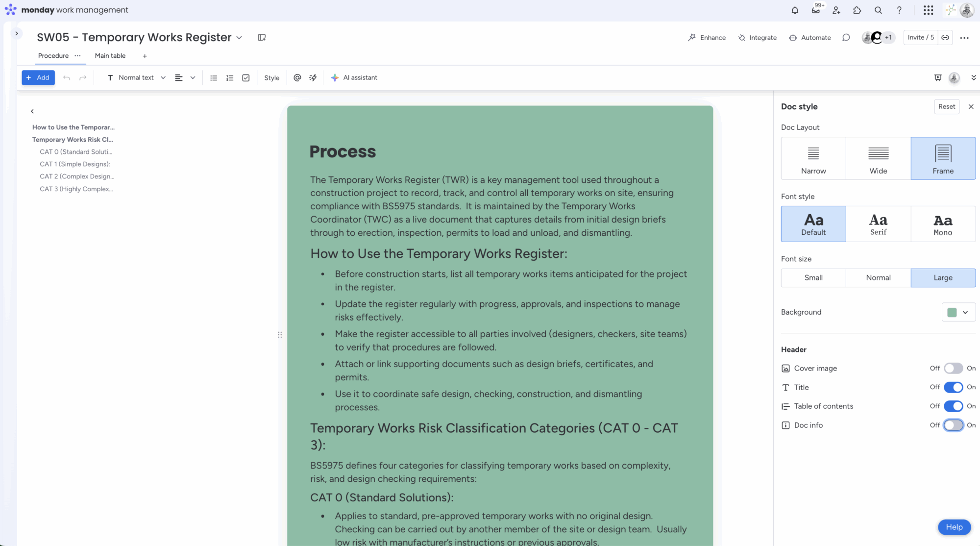Click the drag handle beside the document block
Viewport: 980px width, 546px height.
280,335
